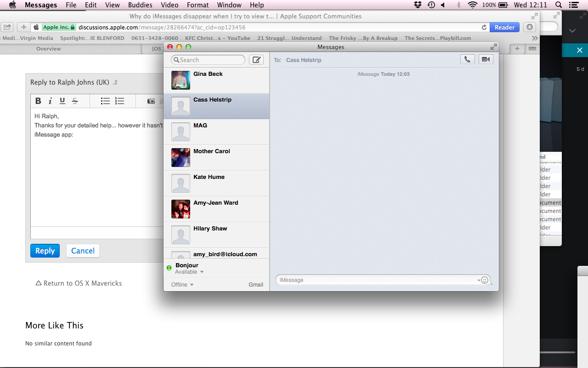This screenshot has height=368, width=588.
Task: Add a bookmark with Safari's plus button
Action: point(24,27)
